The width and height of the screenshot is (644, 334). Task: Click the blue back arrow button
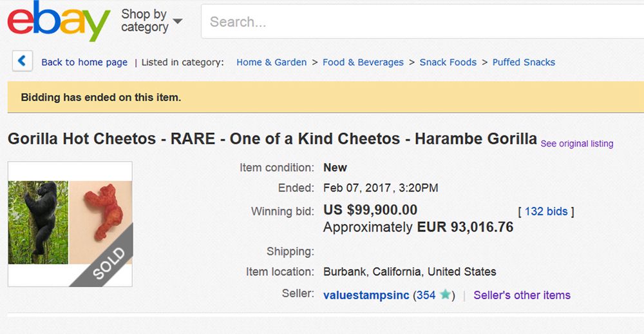[x=22, y=62]
